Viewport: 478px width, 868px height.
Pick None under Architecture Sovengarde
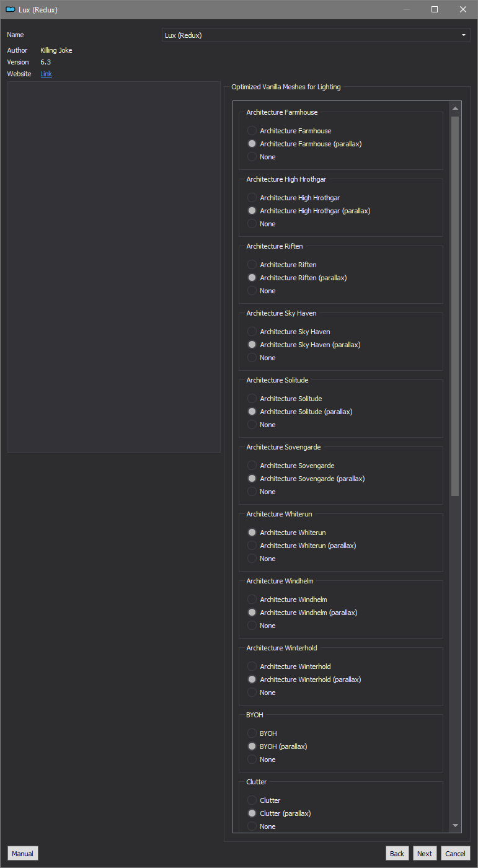tap(261, 492)
